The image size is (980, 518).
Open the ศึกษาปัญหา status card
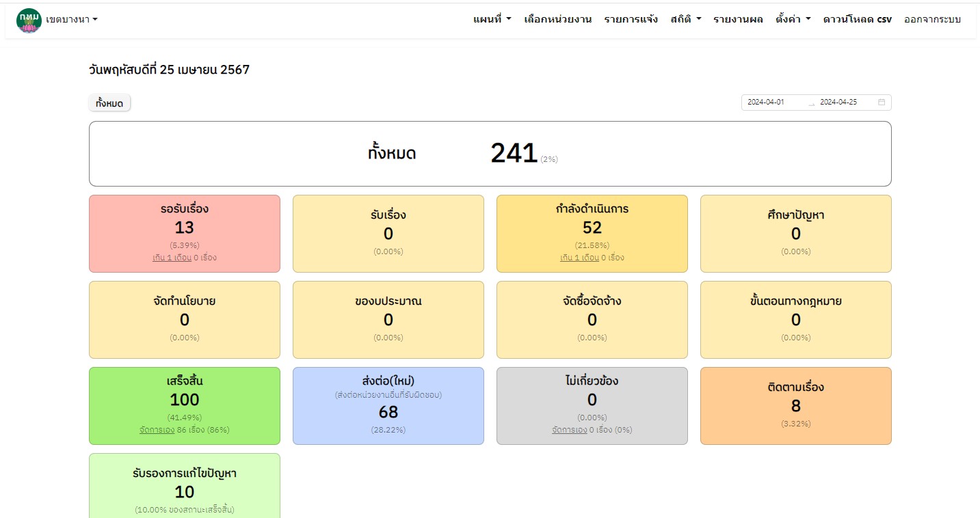click(x=796, y=234)
